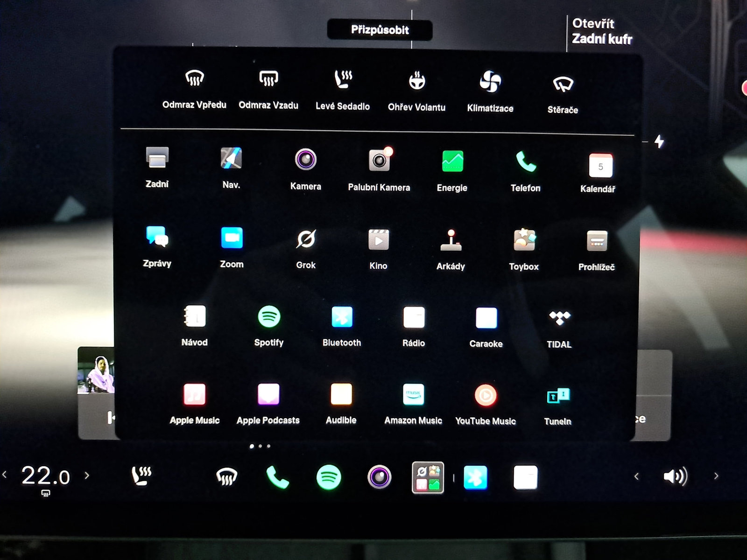
Task: Toggle Odmraz Vpředu front defrost
Action: point(194,89)
